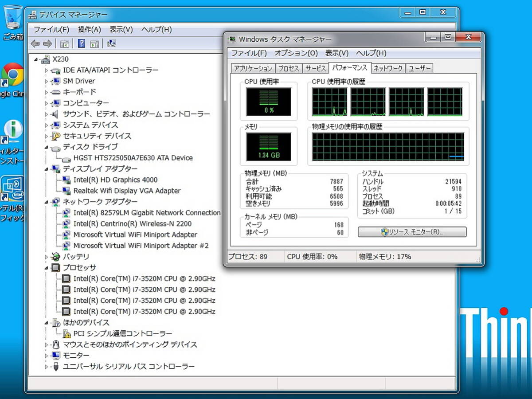
Task: Click the 物理メモリ: 17% status bar text
Action: click(385, 257)
